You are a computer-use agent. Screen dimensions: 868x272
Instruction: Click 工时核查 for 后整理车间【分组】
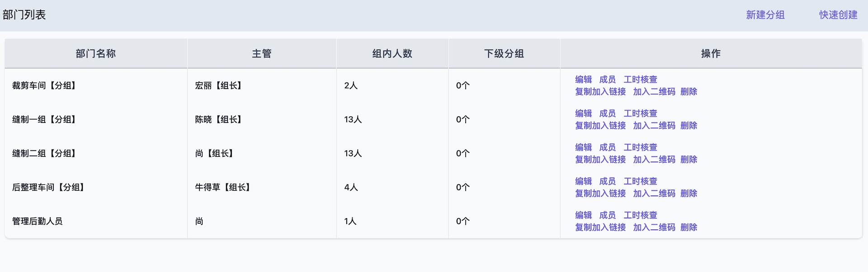(x=641, y=181)
